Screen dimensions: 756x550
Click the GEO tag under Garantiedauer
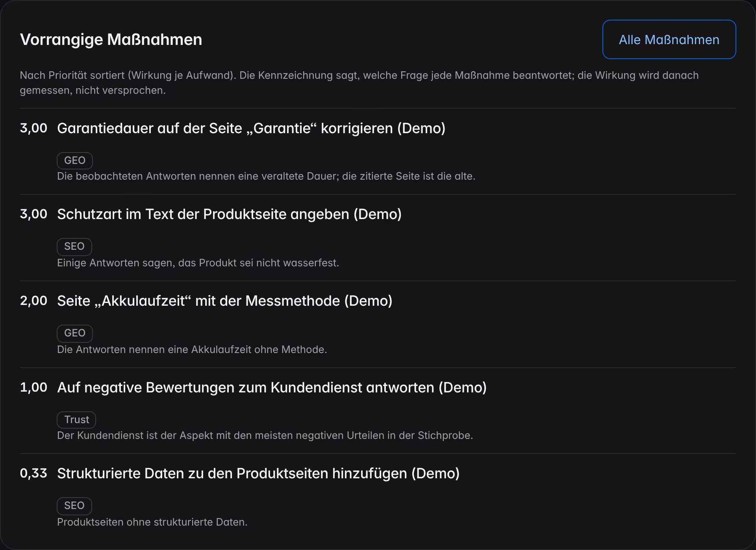(x=75, y=160)
